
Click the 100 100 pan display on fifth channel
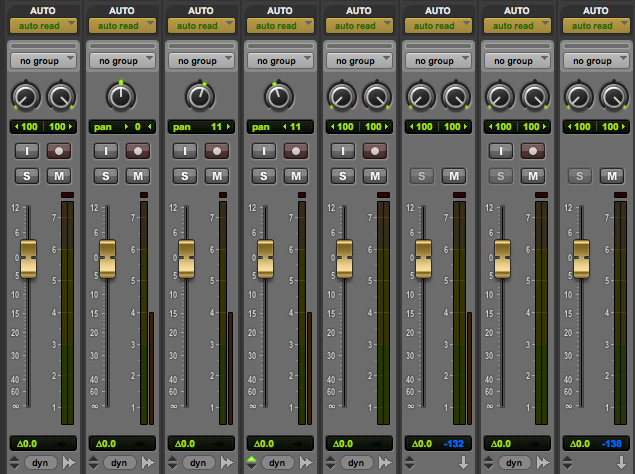[x=359, y=127]
